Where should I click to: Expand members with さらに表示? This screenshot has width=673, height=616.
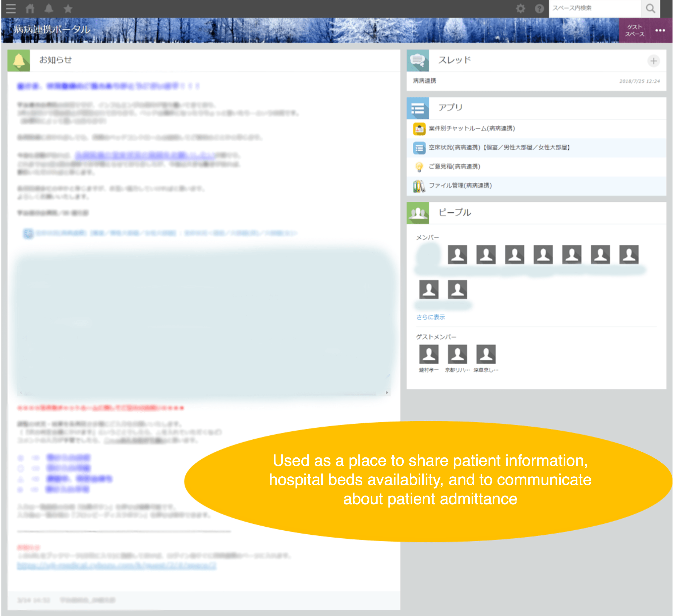click(x=430, y=317)
